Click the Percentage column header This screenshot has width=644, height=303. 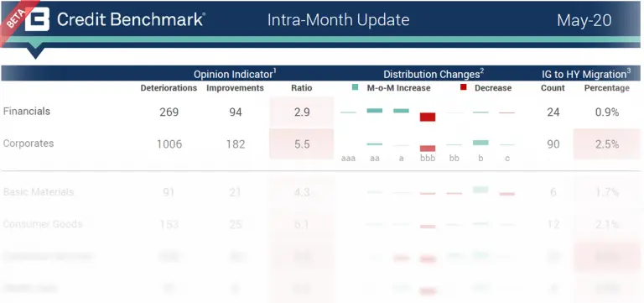coord(606,88)
